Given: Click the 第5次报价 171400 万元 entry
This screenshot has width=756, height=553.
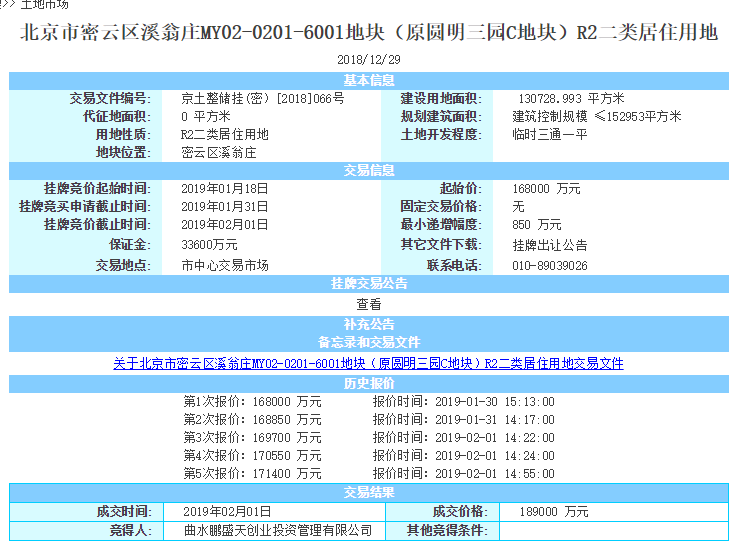Looking at the screenshot, I should (252, 474).
